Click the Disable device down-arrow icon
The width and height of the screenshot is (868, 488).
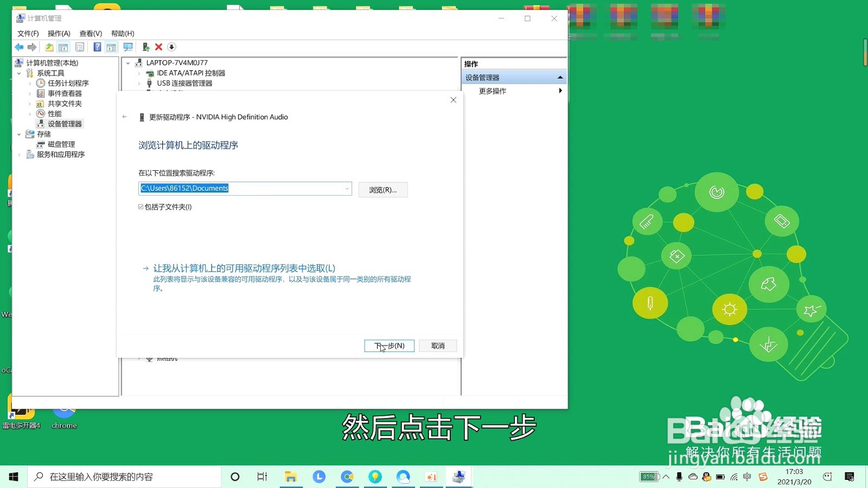click(171, 47)
